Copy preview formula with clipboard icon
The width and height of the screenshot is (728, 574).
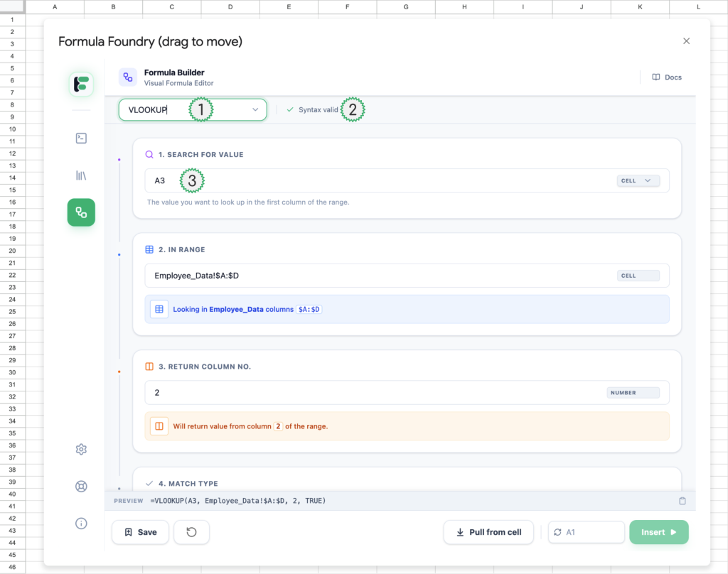click(682, 501)
